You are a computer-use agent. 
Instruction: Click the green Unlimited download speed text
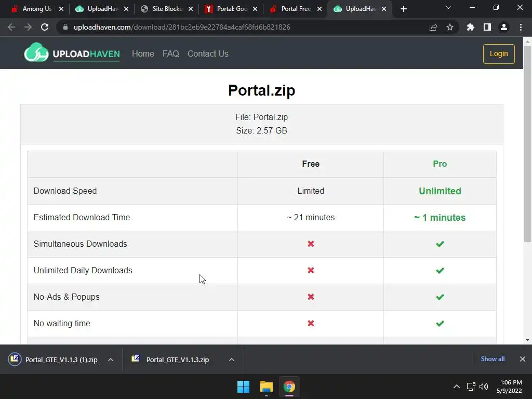coord(440,191)
